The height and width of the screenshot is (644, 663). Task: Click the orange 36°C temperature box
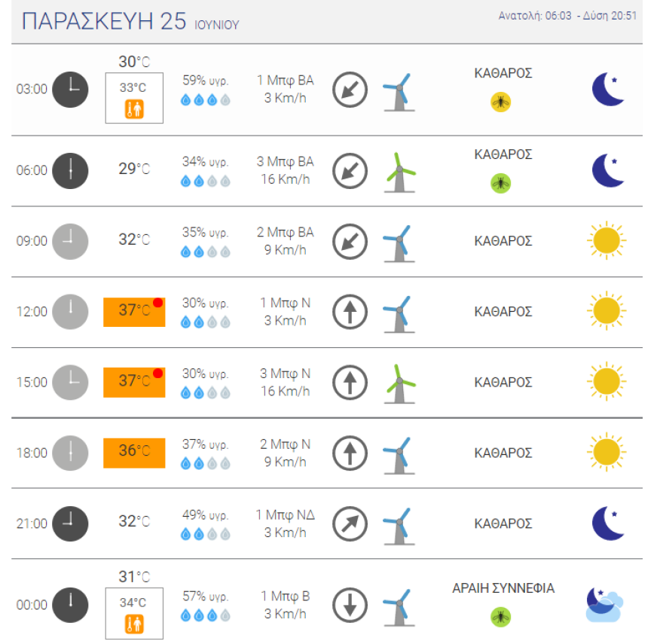(133, 452)
